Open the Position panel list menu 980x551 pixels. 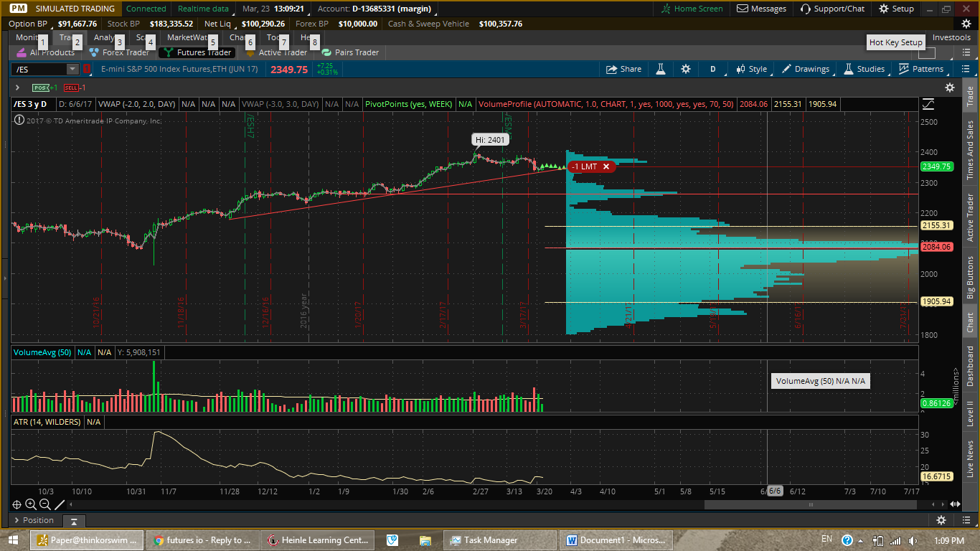click(966, 520)
